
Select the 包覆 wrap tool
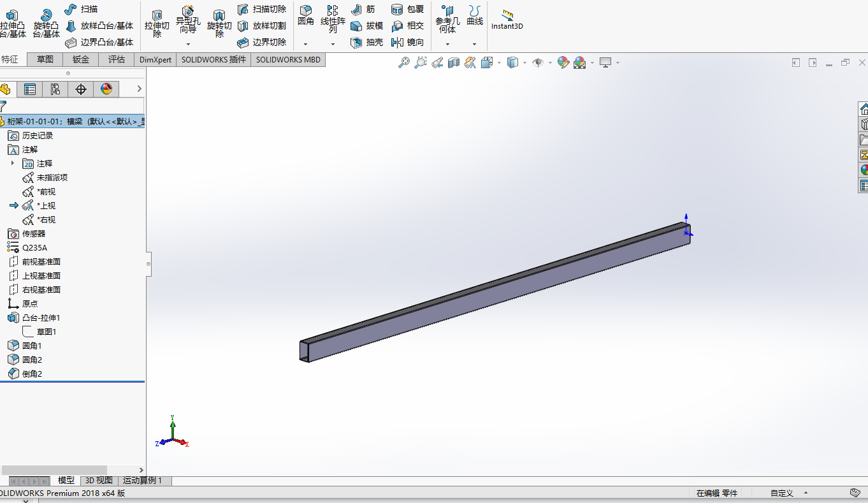click(x=408, y=10)
